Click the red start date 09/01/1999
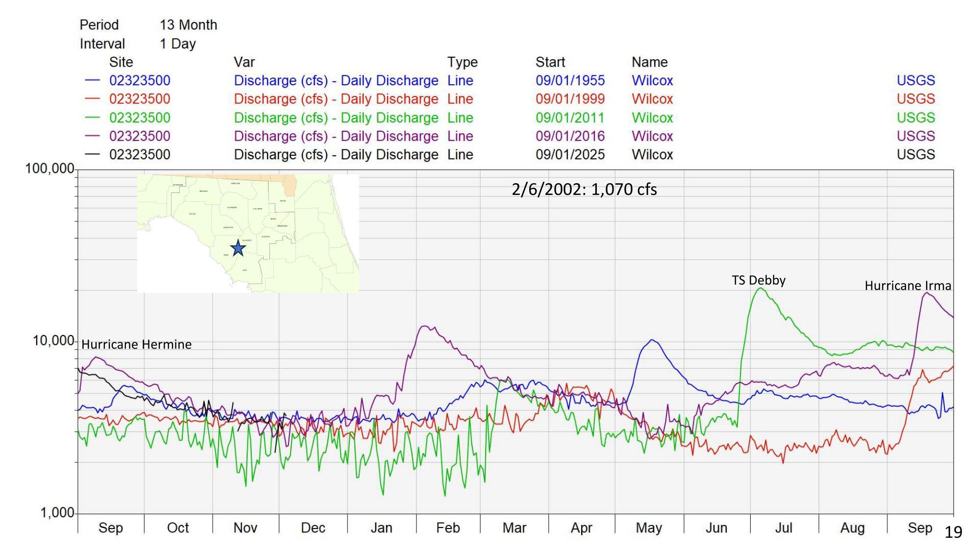The image size is (980, 551). (x=570, y=99)
